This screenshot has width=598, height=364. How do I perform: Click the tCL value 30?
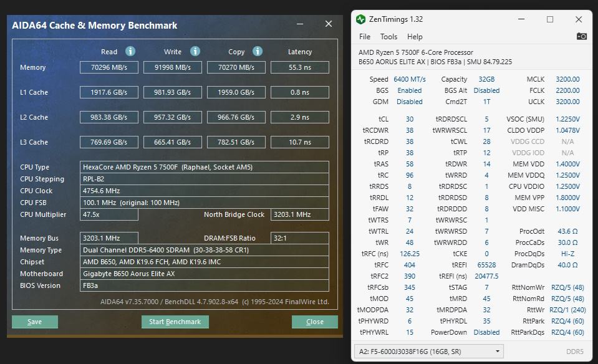pos(410,119)
